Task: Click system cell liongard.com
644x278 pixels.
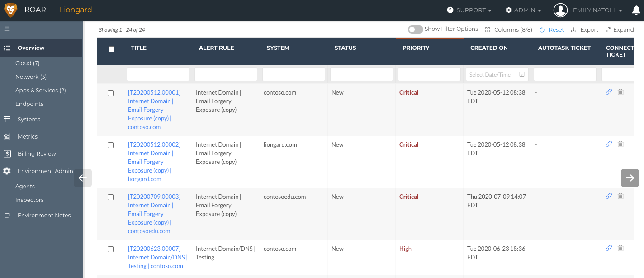Action: (280, 144)
